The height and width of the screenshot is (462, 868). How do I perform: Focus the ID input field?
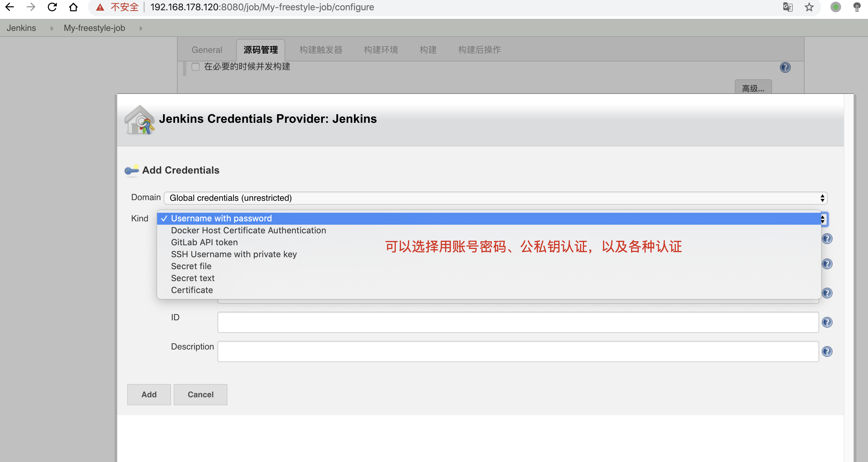(x=518, y=322)
